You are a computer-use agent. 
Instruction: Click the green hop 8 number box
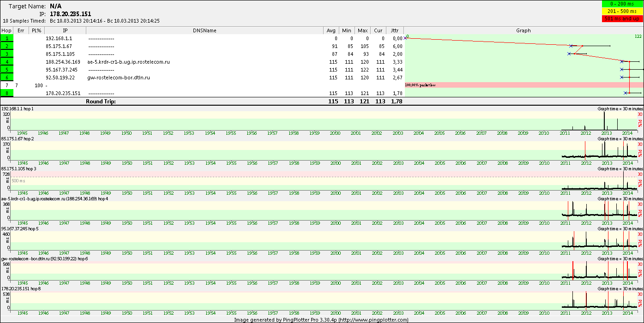click(7, 93)
